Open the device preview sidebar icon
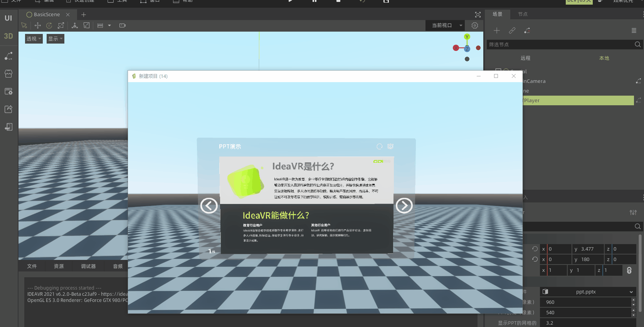 (8, 127)
